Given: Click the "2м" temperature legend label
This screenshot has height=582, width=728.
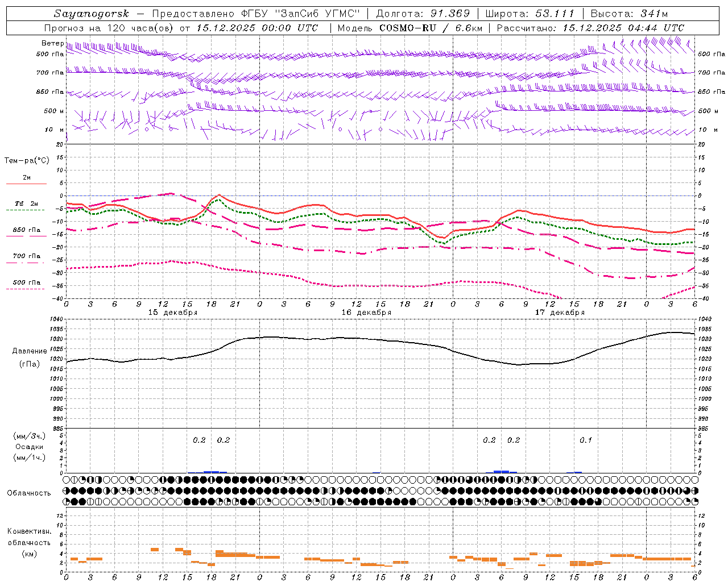Looking at the screenshot, I should pyautogui.click(x=27, y=177).
